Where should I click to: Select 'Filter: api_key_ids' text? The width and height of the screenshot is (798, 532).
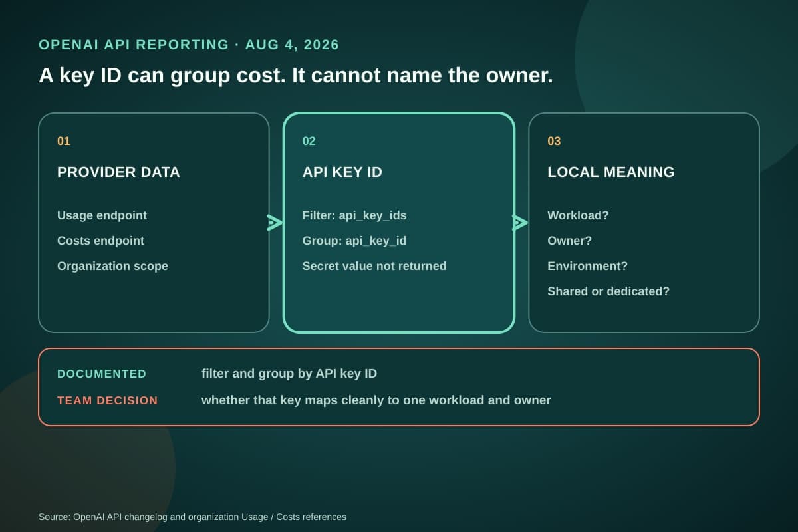[354, 215]
